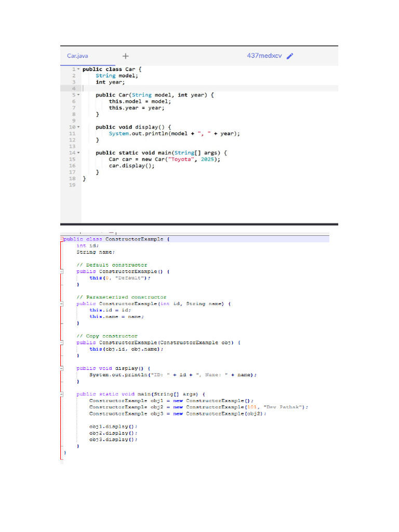Click the 'Dev Pathak' string literal
The width and height of the screenshot is (399, 532).
(283, 407)
